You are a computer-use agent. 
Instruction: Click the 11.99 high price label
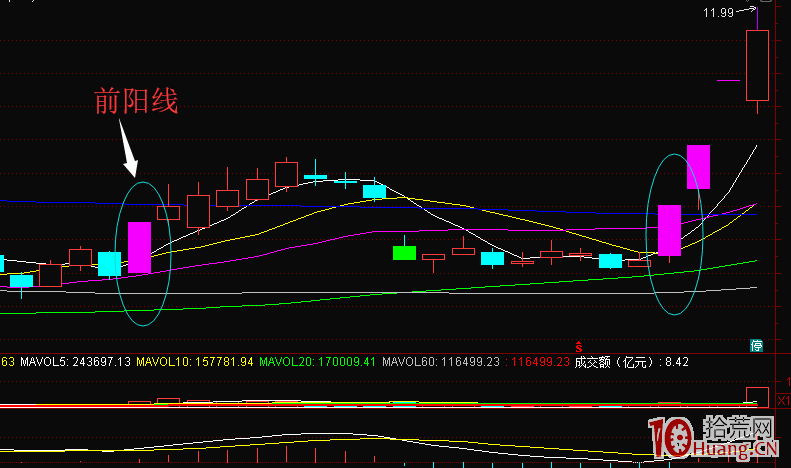pos(718,13)
